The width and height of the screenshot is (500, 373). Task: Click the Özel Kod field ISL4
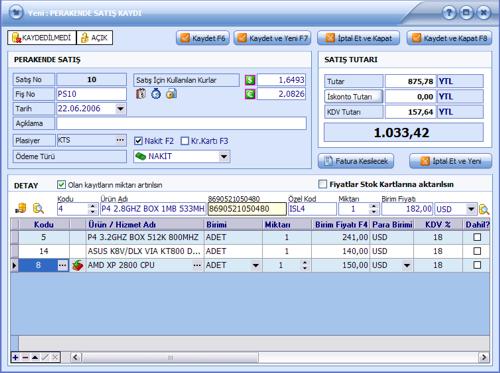pos(312,209)
